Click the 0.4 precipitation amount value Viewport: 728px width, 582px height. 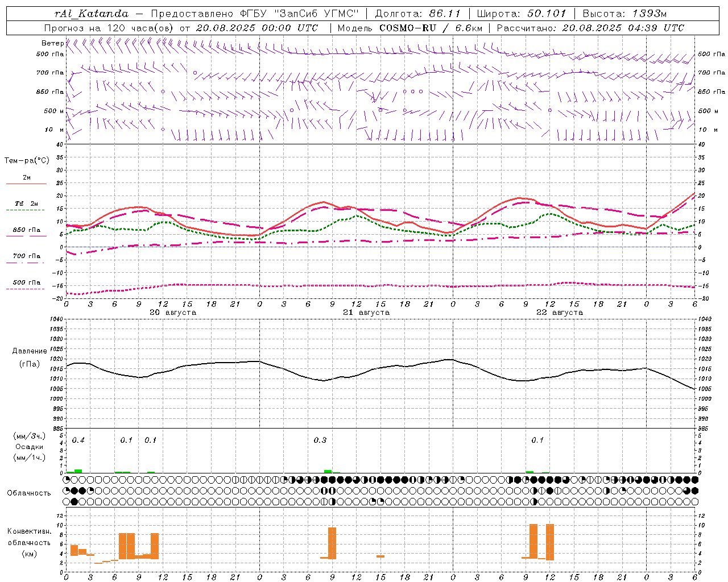click(78, 440)
